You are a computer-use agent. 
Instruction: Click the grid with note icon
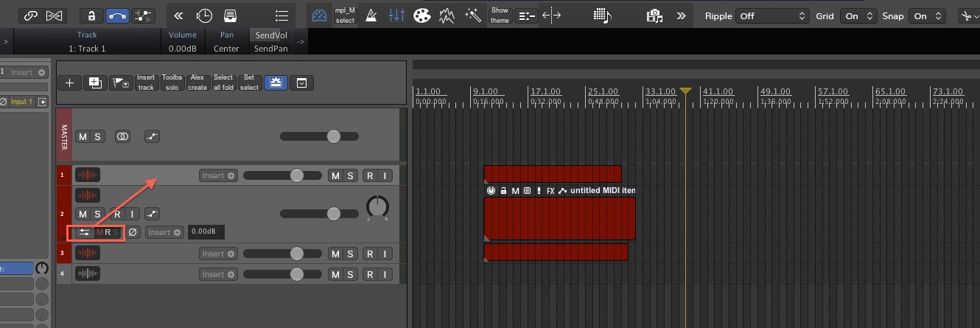602,15
